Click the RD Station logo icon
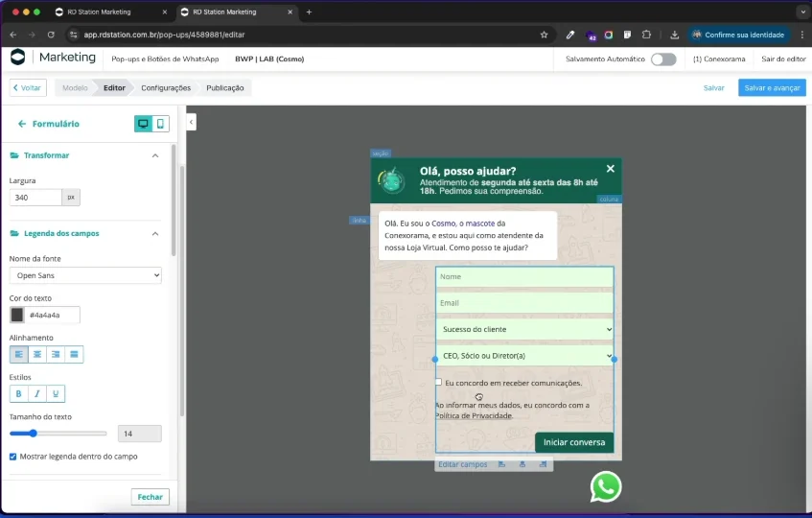Viewport: 812px width, 518px height. (17, 57)
